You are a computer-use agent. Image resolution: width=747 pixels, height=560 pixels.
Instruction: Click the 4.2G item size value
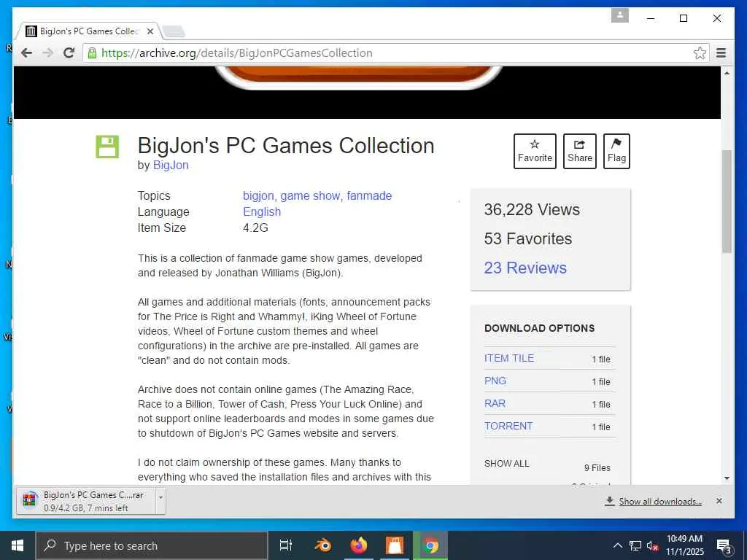[x=255, y=227]
